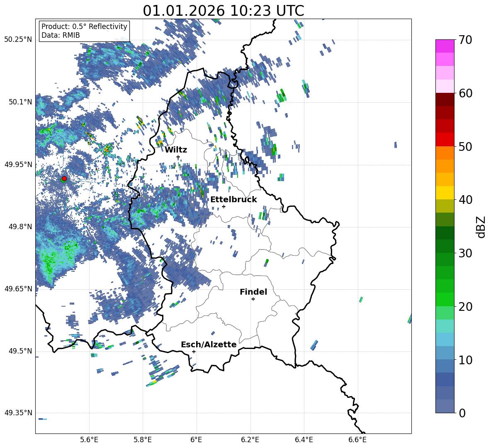
Task: Click the 5.8°E longitude label
Action: [x=143, y=440]
